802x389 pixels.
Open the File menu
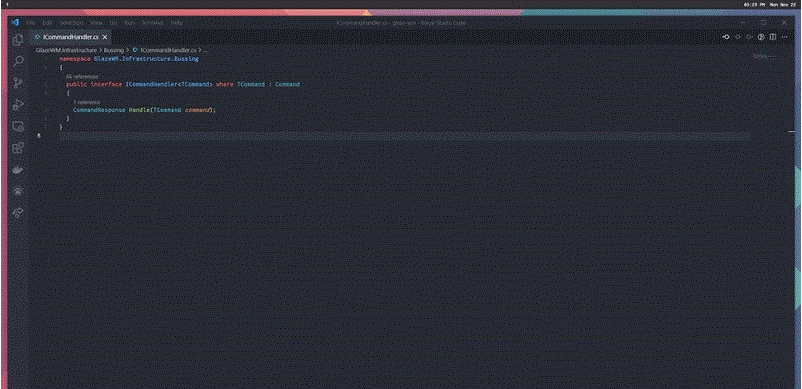(31, 23)
